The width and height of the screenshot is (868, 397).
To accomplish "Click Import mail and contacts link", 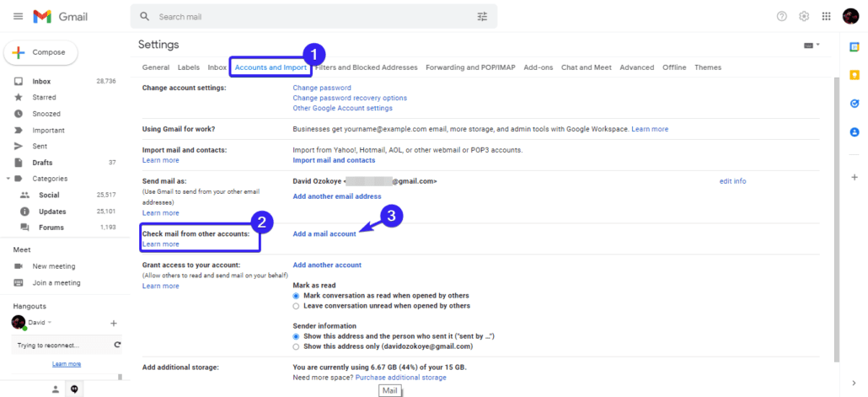I will coord(334,161).
